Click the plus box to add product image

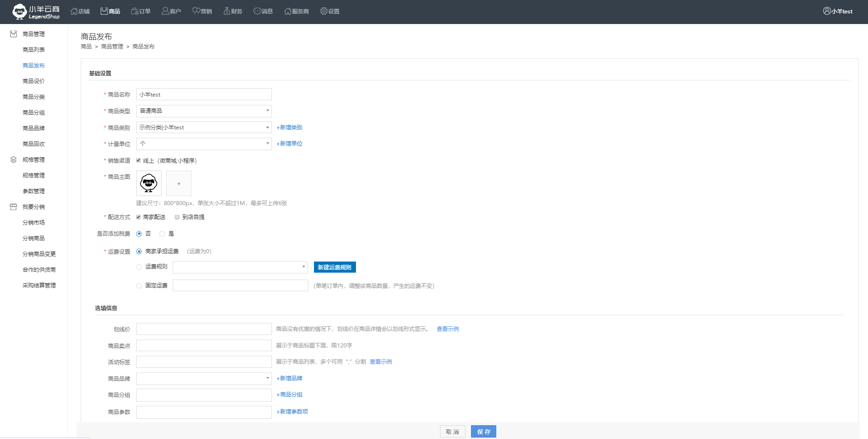click(179, 183)
